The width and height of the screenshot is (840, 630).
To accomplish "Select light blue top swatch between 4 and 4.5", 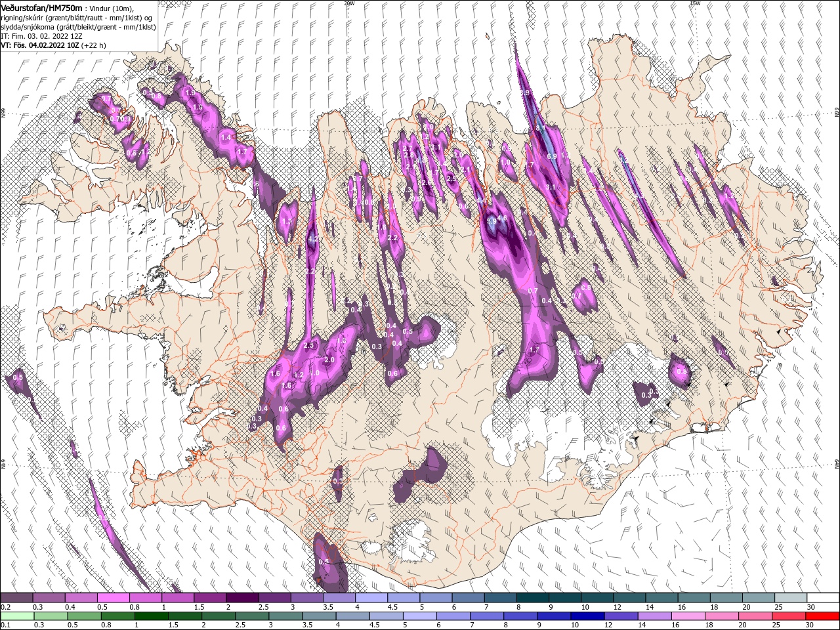I will coord(371,598).
